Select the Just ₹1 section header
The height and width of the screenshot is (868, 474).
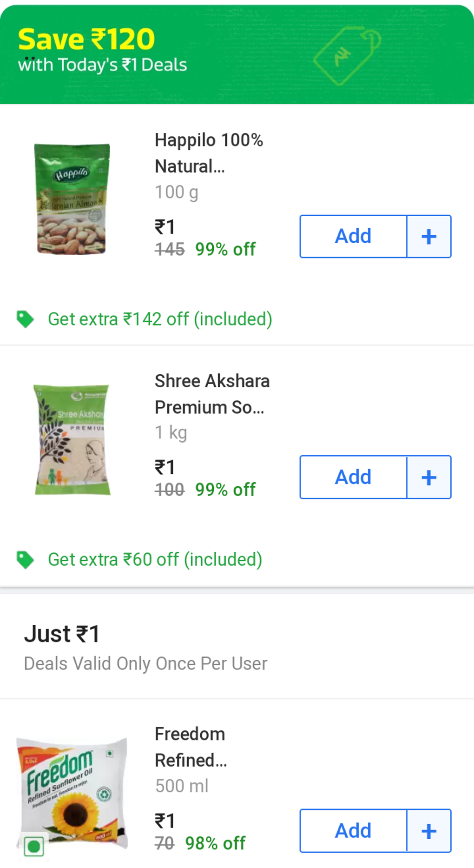(x=64, y=633)
